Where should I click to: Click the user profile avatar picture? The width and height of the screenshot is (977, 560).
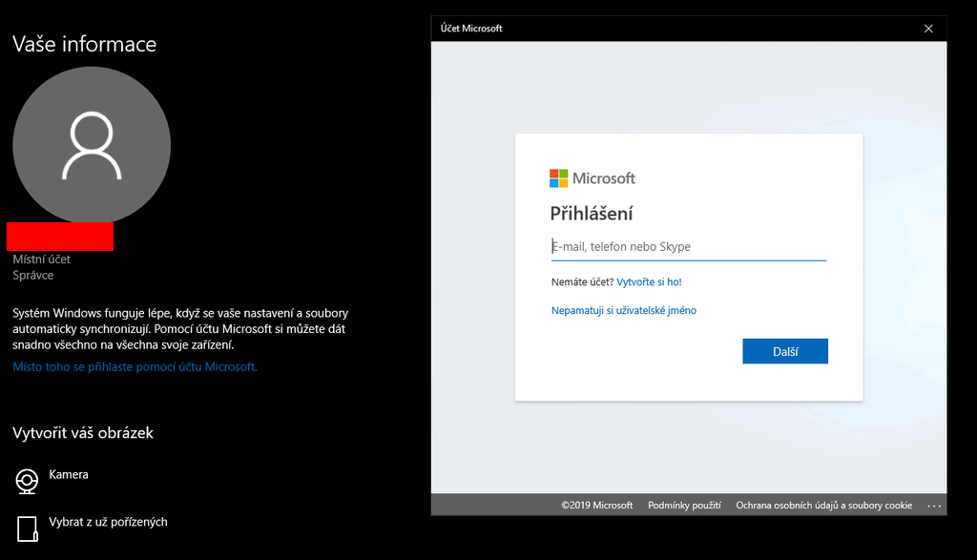click(x=92, y=145)
